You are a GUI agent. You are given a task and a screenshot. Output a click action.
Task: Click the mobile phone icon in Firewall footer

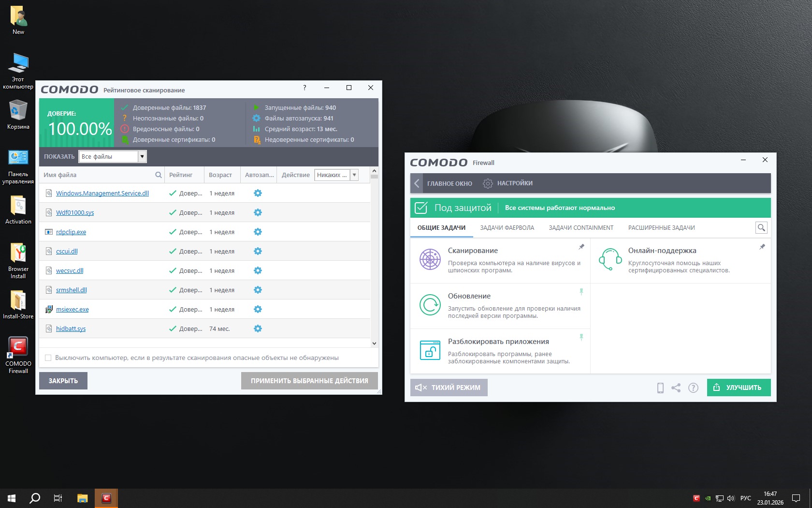pos(660,388)
